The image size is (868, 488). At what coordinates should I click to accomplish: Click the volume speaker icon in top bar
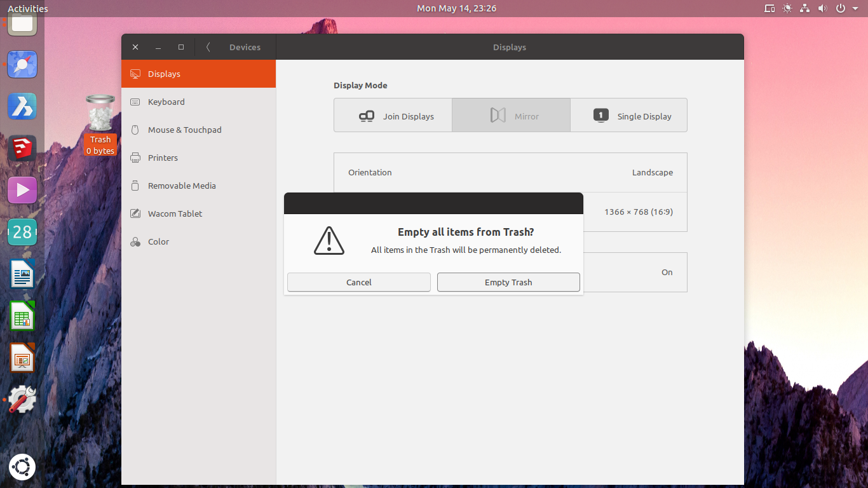[x=822, y=8]
